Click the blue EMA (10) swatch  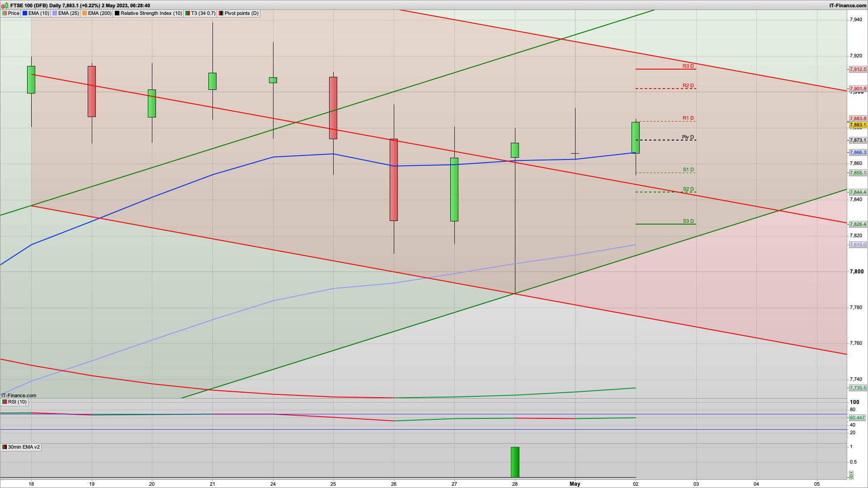click(25, 14)
